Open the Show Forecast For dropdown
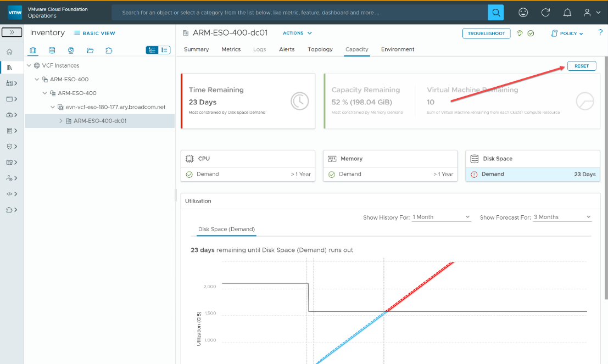The image size is (608, 364). point(562,217)
